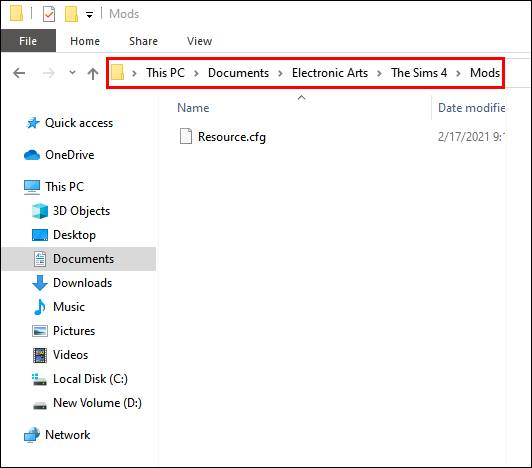Expand chevron after Documents in address bar
532x468 pixels.
click(x=280, y=73)
